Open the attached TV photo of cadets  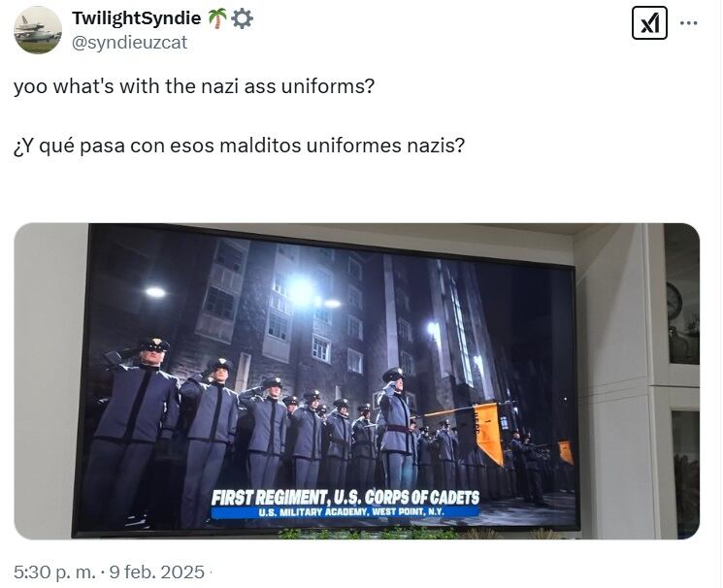[357, 381]
